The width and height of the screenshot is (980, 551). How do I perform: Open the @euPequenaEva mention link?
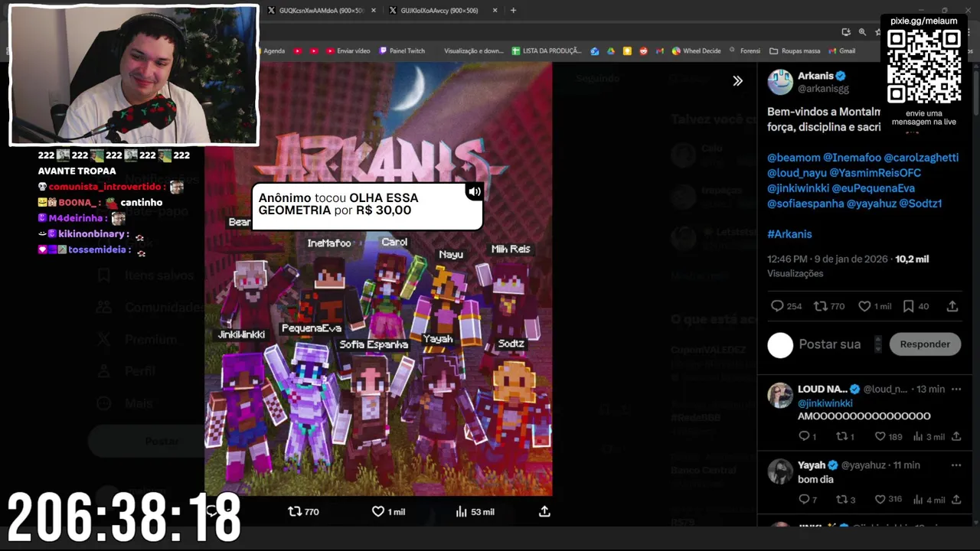coord(874,188)
